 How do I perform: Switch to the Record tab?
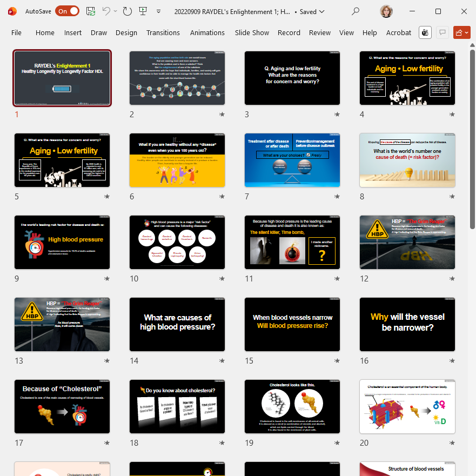coord(289,32)
